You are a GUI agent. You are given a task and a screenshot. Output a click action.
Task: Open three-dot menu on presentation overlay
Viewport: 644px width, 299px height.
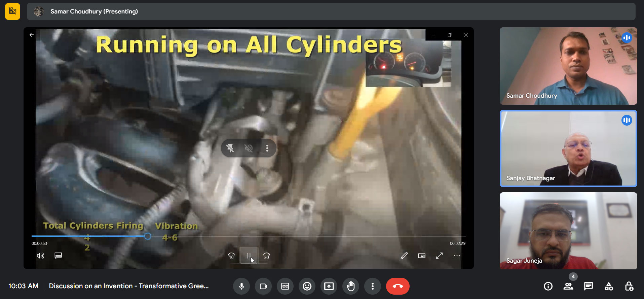(267, 148)
